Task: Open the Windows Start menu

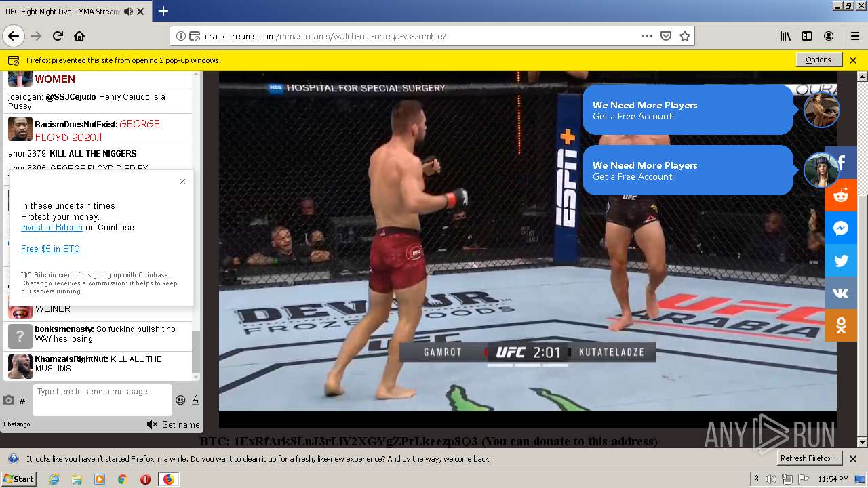Action: point(18,479)
